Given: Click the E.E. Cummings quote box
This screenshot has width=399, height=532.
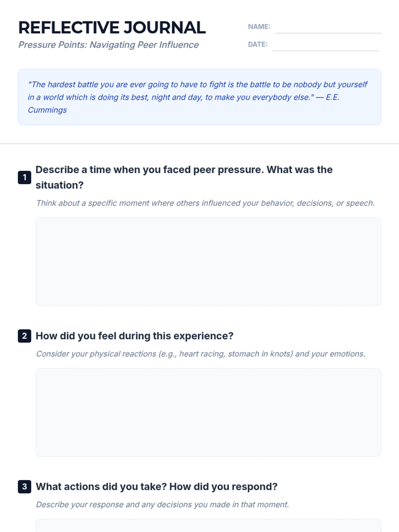Looking at the screenshot, I should 199,97.
